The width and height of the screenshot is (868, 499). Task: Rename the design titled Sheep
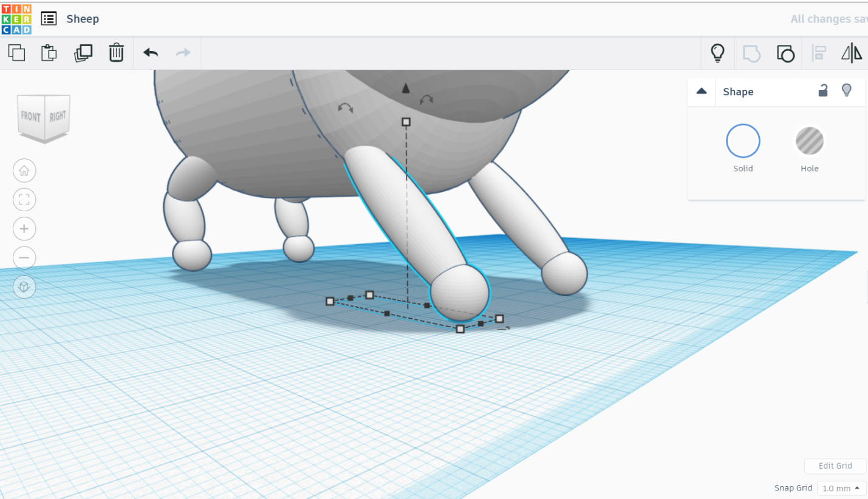83,19
